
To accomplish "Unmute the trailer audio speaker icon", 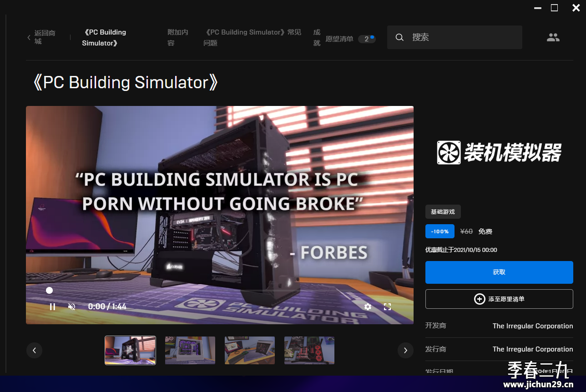I will (x=71, y=307).
